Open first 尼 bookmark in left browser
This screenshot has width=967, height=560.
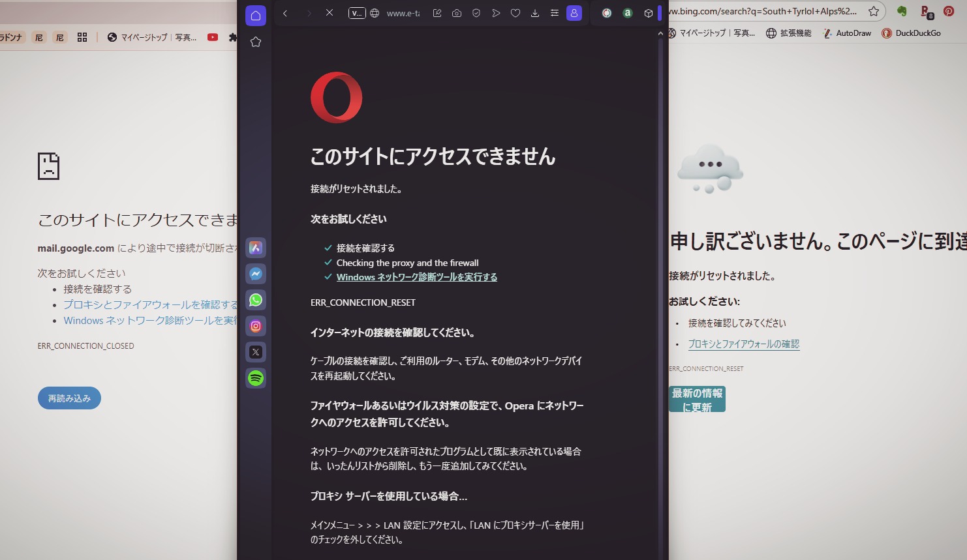point(39,37)
